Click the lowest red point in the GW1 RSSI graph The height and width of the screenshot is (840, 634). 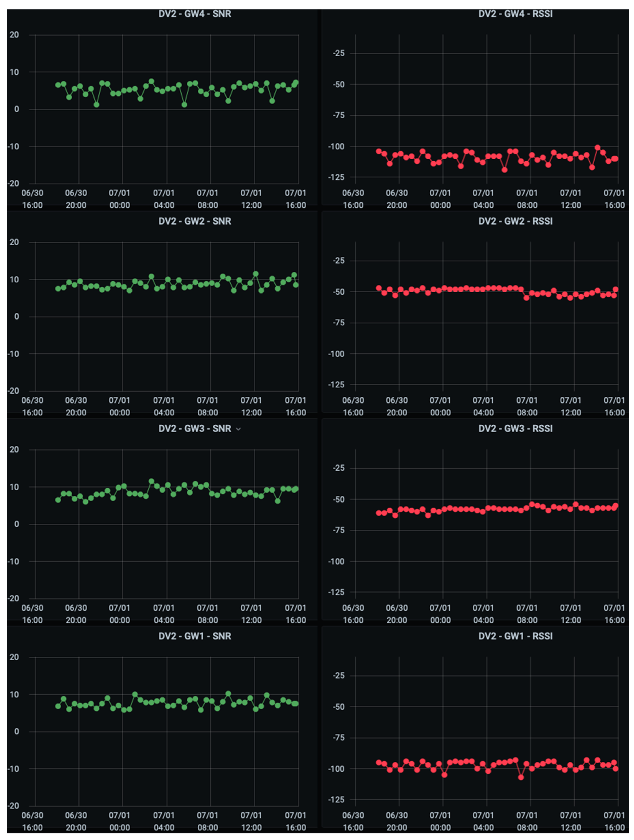[521, 777]
